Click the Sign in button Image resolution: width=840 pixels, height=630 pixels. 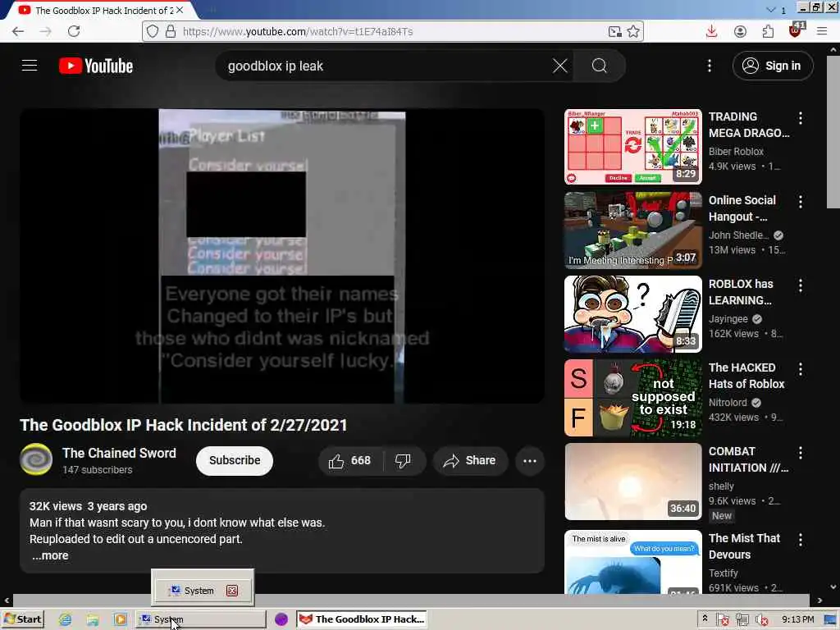pos(773,66)
